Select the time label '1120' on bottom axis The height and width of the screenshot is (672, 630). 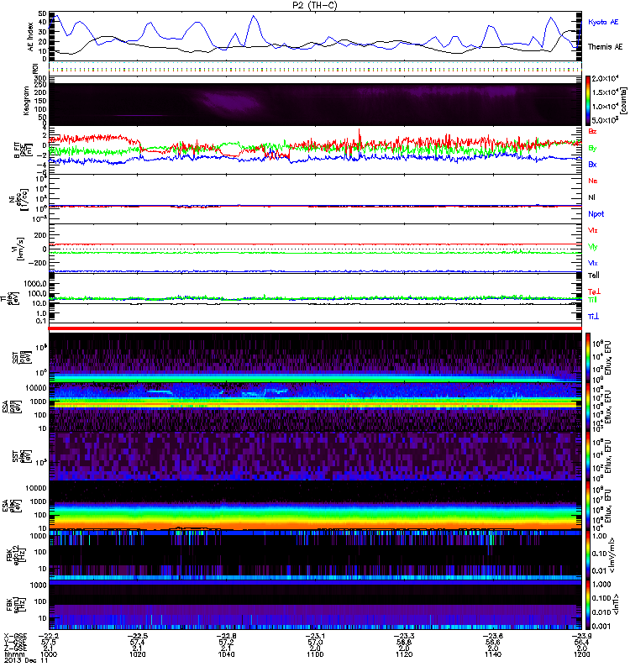pos(404,654)
